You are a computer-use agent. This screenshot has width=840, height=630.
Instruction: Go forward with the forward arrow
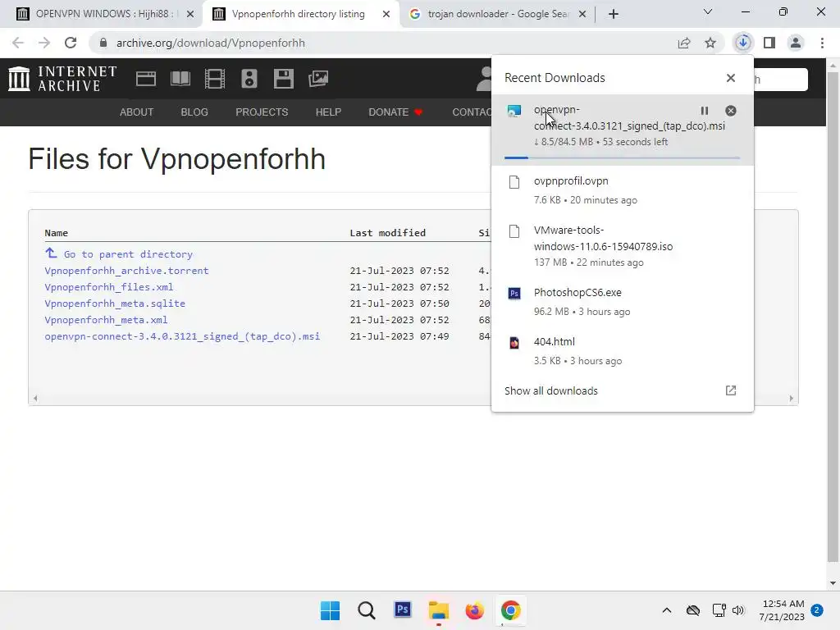point(44,43)
